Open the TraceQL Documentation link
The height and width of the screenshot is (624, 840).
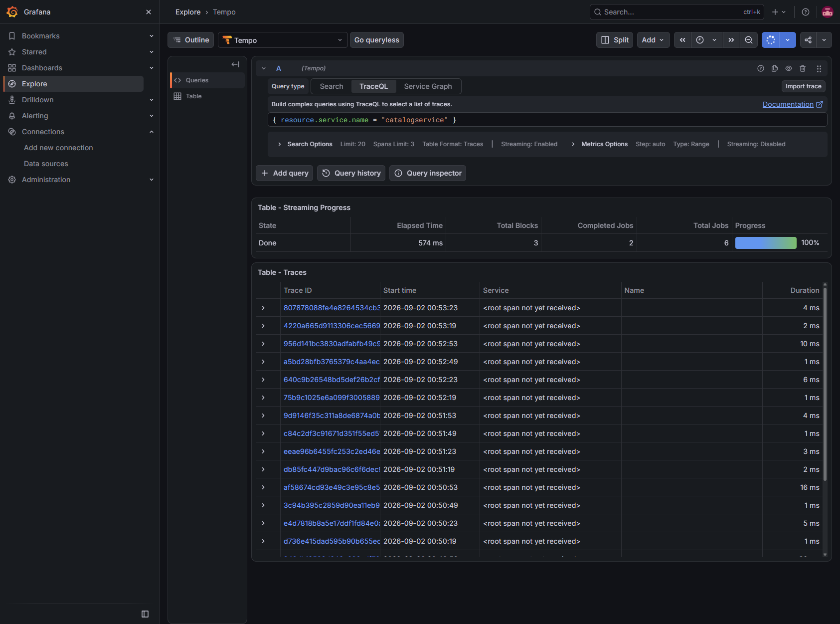[793, 104]
